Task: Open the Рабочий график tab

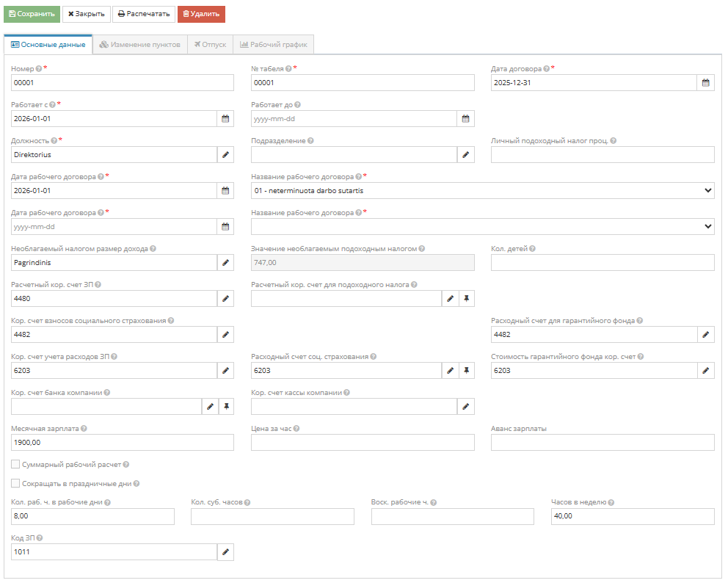Action: [x=274, y=45]
